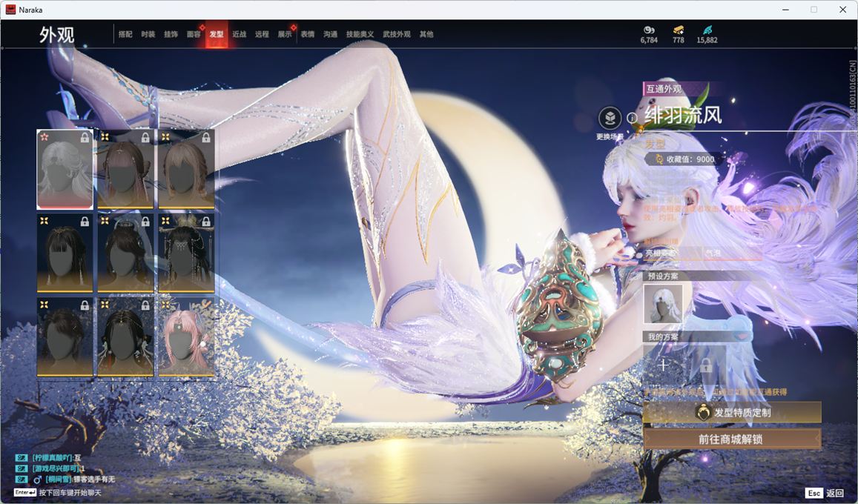Click the teal feather currency icon
The image size is (858, 504).
[707, 30]
